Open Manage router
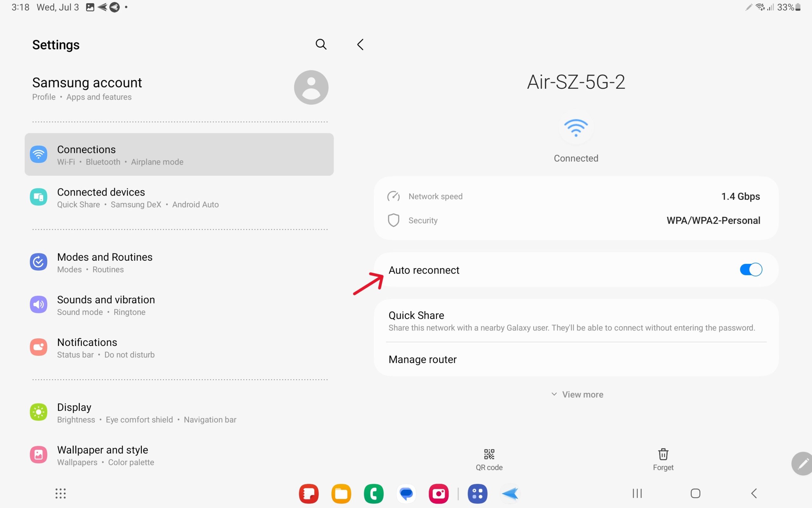The width and height of the screenshot is (812, 508). 422,359
